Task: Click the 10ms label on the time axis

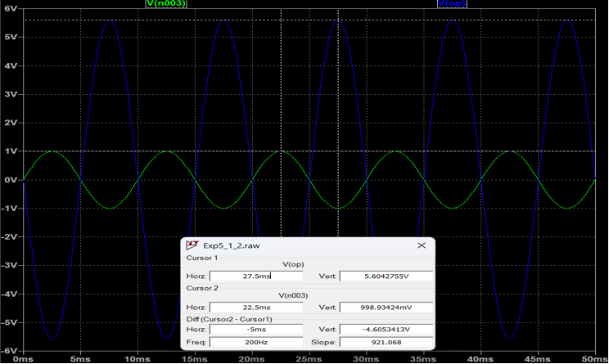Action: tap(138, 358)
